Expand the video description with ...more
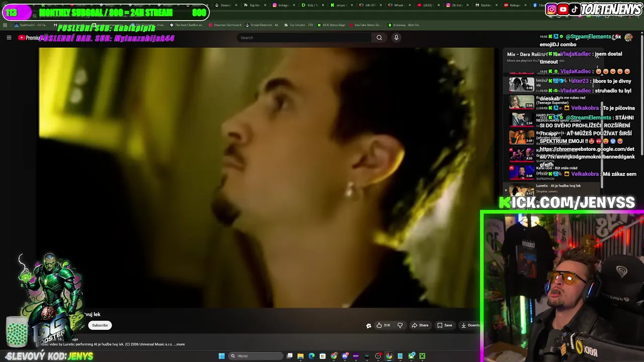Viewport: 644px width, 362px height. tap(180, 344)
